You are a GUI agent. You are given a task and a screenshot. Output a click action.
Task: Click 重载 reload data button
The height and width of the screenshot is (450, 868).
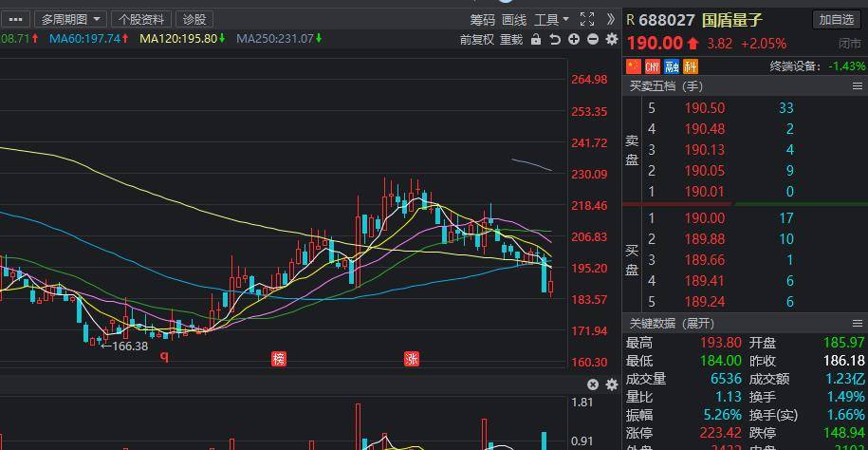(511, 39)
